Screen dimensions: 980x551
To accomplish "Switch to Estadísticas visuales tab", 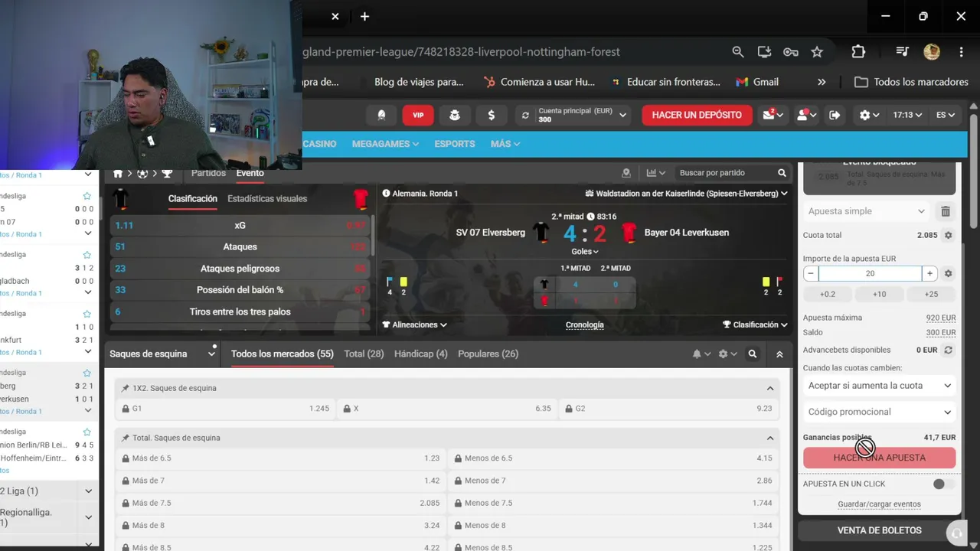I will 267,198.
